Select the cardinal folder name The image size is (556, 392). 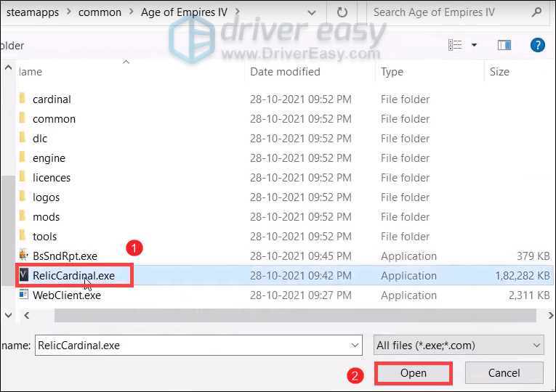pyautogui.click(x=52, y=99)
